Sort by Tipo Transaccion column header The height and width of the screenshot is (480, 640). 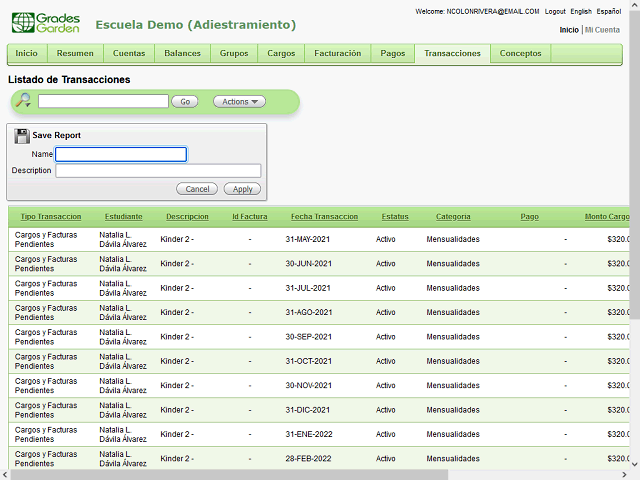[51, 217]
